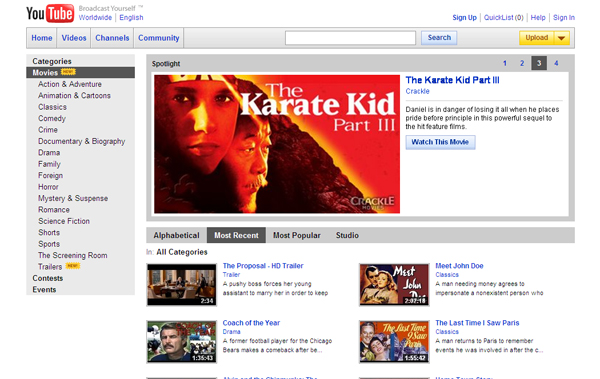The width and height of the screenshot is (600, 379).
Task: Open Meet John Doe title link
Action: coord(459,266)
